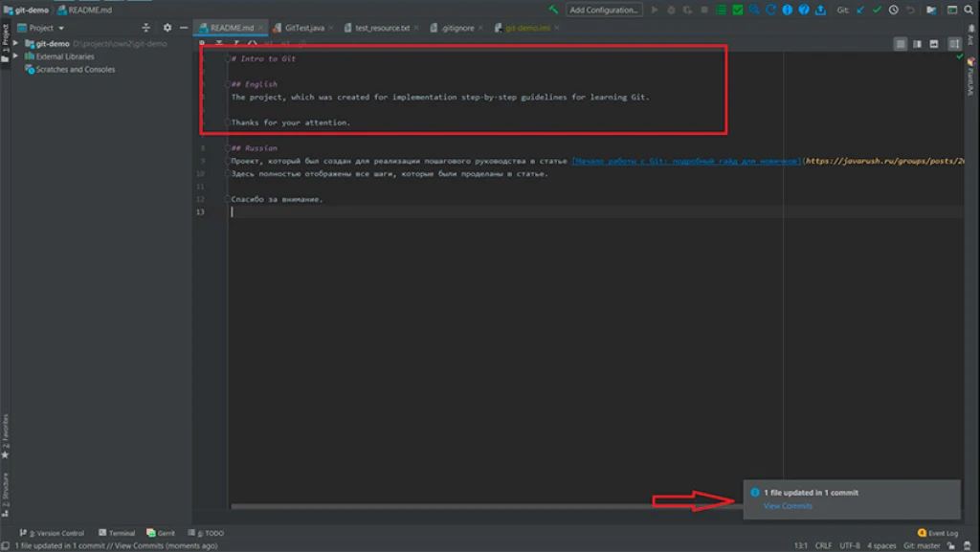This screenshot has width=980, height=552.
Task: Click the Git: master branch widget
Action: pos(922,545)
